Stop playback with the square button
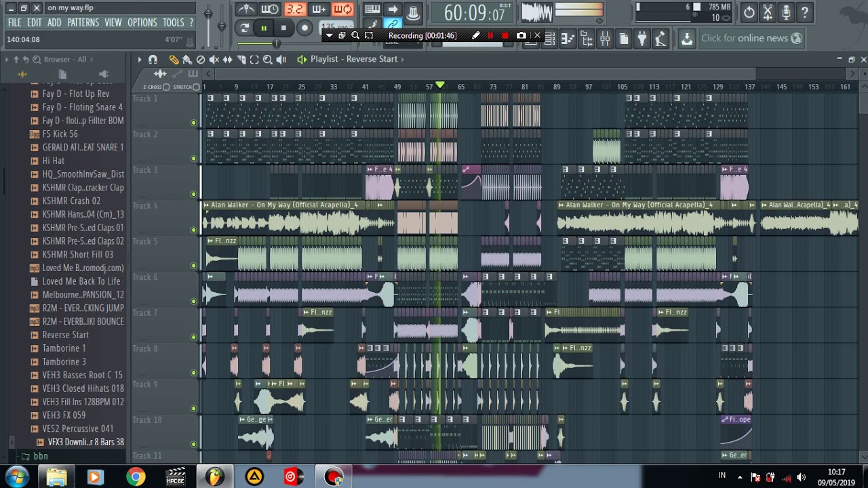 click(283, 28)
